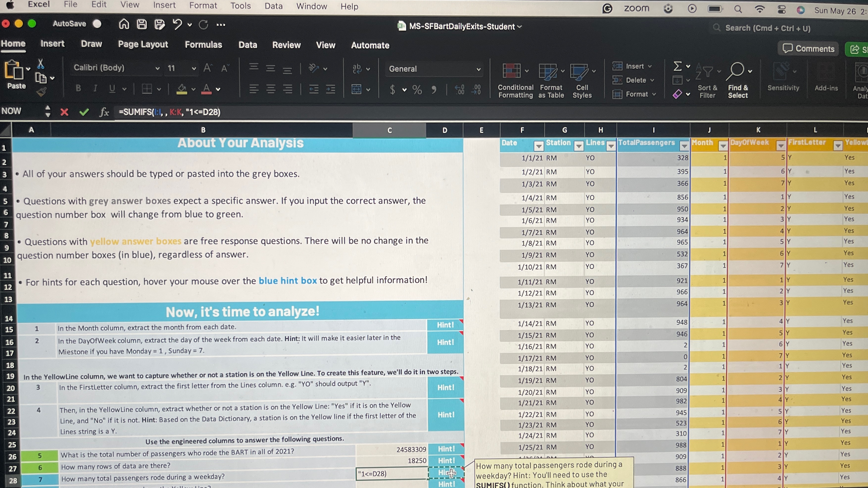Cancel the formula entry with red X
This screenshot has width=868, height=488.
click(64, 112)
